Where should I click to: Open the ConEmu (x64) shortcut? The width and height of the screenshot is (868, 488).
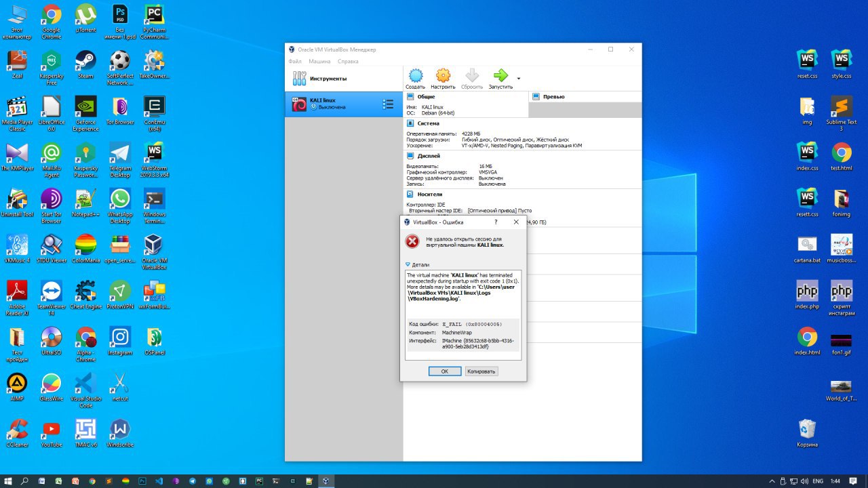[x=154, y=113]
